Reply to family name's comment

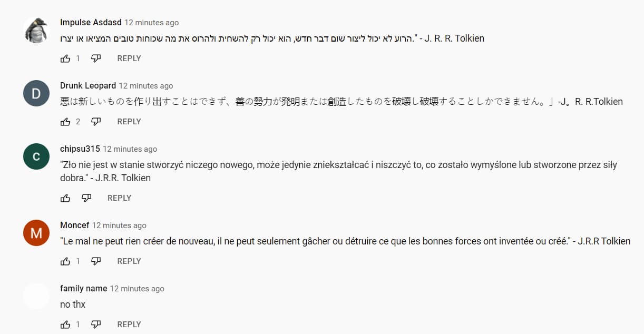point(129,325)
